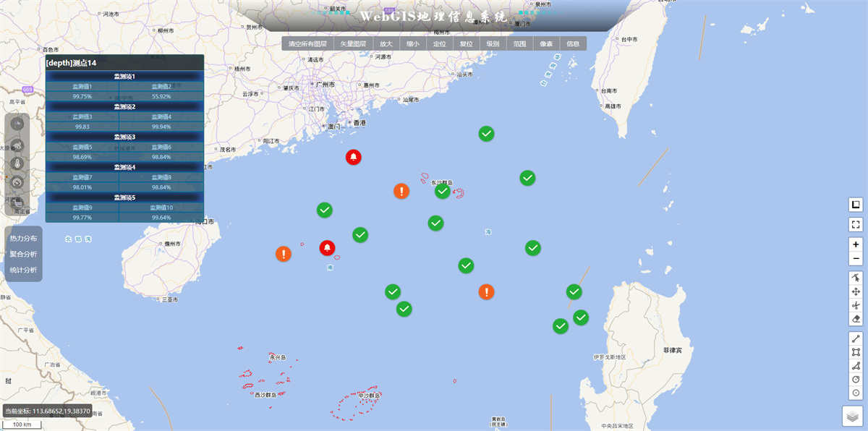Image resolution: width=868 pixels, height=431 pixels.
Task: Select the center-point circle tool
Action: (856, 393)
